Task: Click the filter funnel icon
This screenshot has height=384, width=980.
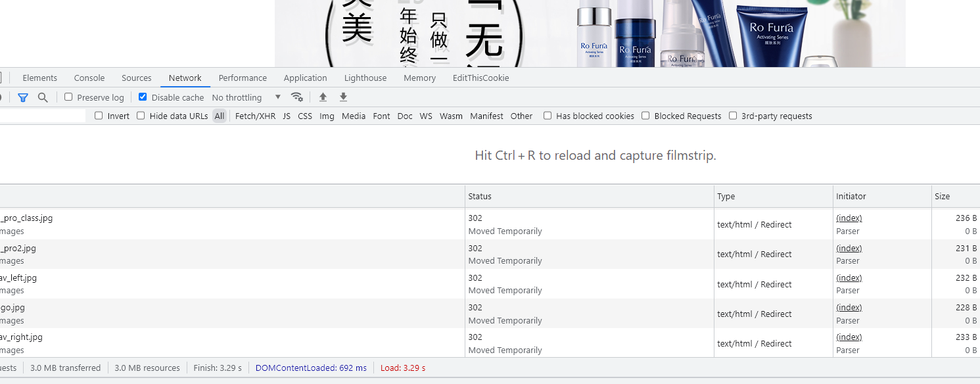Action: (23, 97)
